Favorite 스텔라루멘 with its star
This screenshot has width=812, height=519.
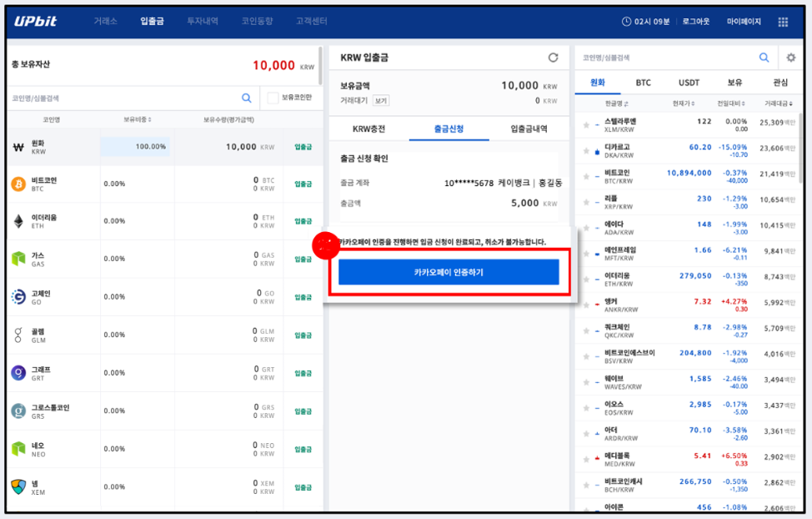(x=586, y=125)
